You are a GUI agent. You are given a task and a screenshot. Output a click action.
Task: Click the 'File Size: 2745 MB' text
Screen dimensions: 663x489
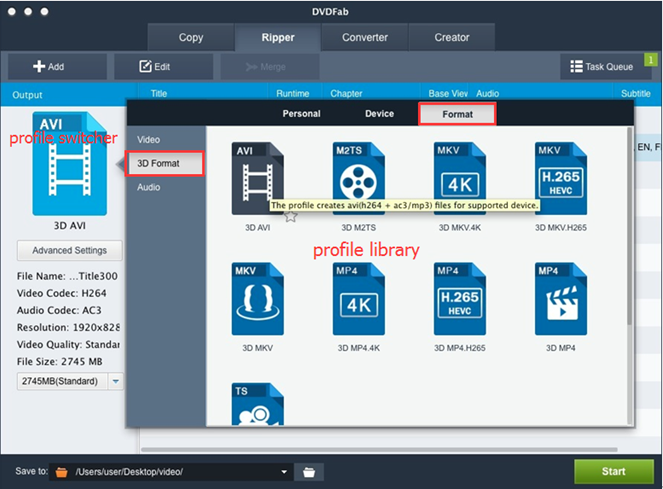[x=60, y=362]
